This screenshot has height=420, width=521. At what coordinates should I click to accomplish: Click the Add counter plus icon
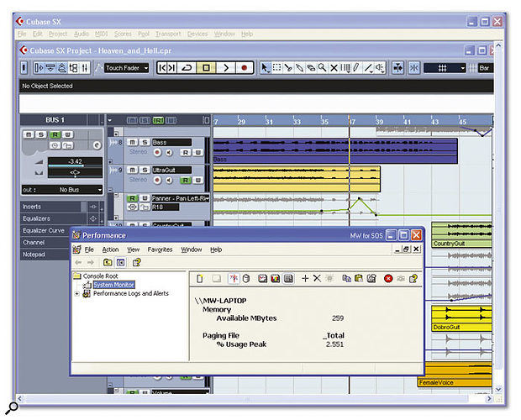pos(305,278)
